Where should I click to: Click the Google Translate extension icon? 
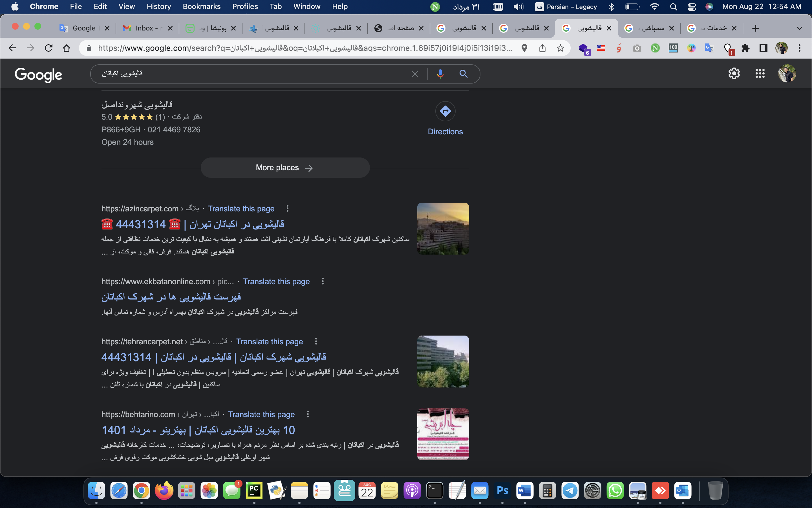(x=709, y=48)
